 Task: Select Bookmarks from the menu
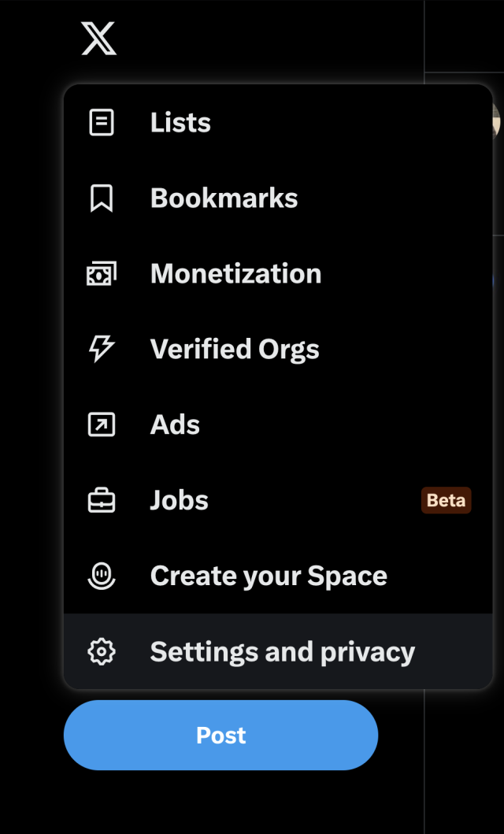click(223, 198)
